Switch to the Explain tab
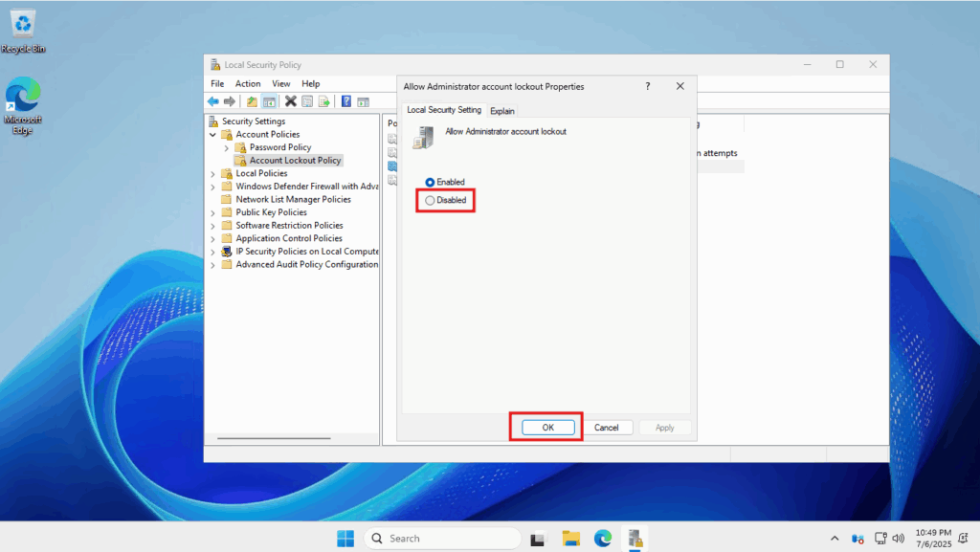This screenshot has width=980, height=552. pos(502,111)
